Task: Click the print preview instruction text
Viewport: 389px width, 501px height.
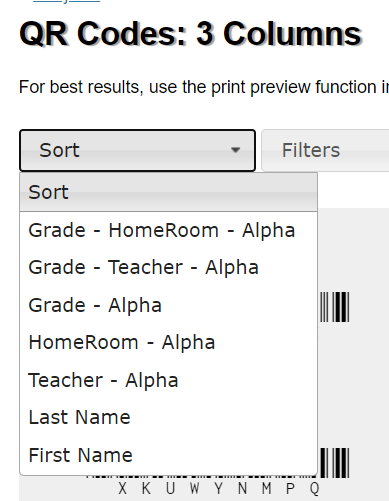Action: [x=204, y=87]
